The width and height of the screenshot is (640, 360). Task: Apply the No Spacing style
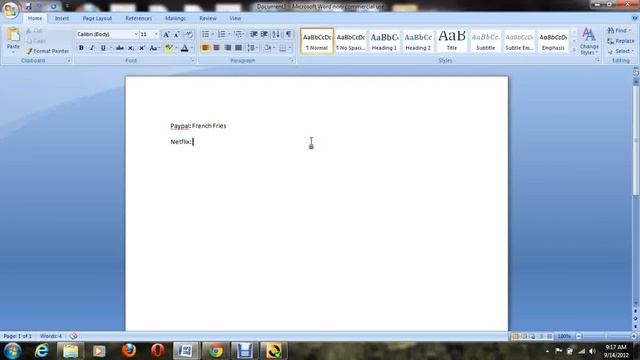[350, 41]
